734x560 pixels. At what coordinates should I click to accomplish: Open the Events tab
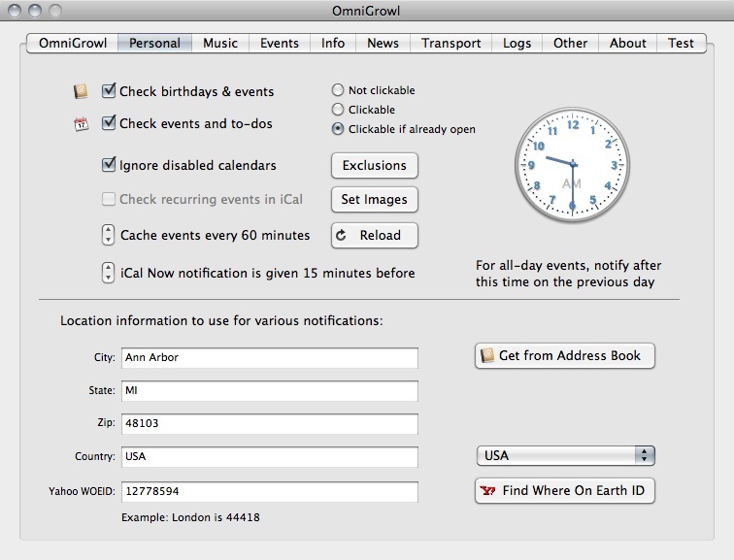[x=280, y=43]
